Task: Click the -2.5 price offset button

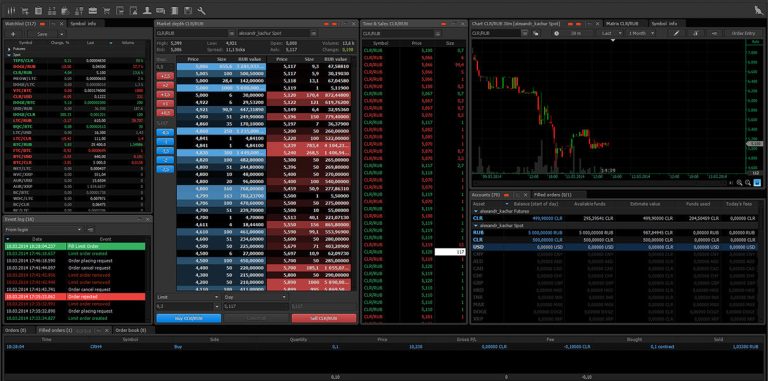Action: click(165, 169)
